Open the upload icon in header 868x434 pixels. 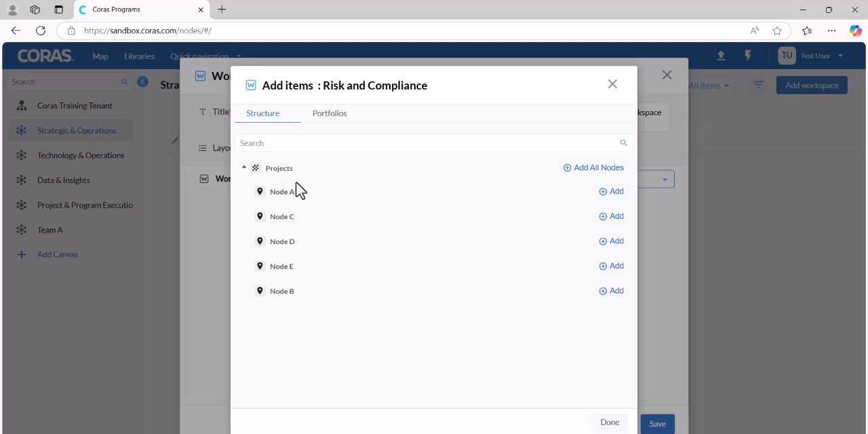tap(721, 56)
